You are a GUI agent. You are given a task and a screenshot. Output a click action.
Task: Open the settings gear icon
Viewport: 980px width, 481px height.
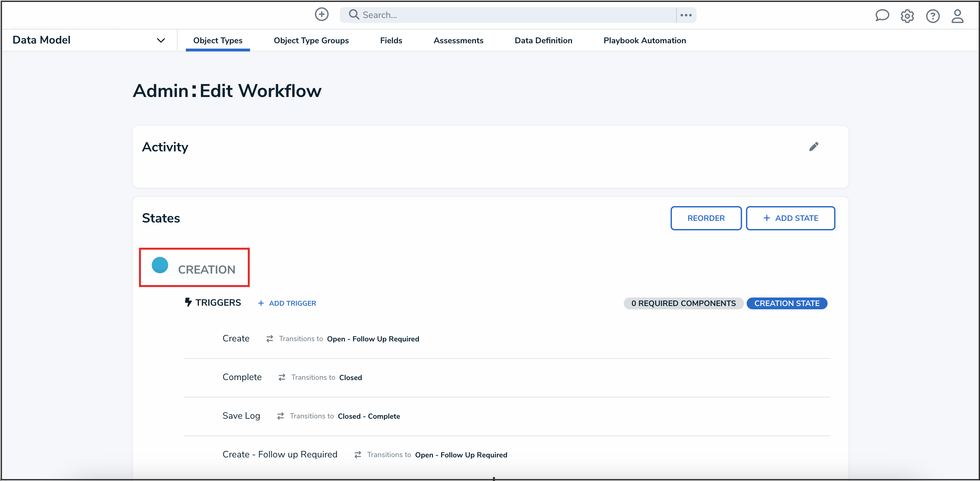pyautogui.click(x=908, y=16)
